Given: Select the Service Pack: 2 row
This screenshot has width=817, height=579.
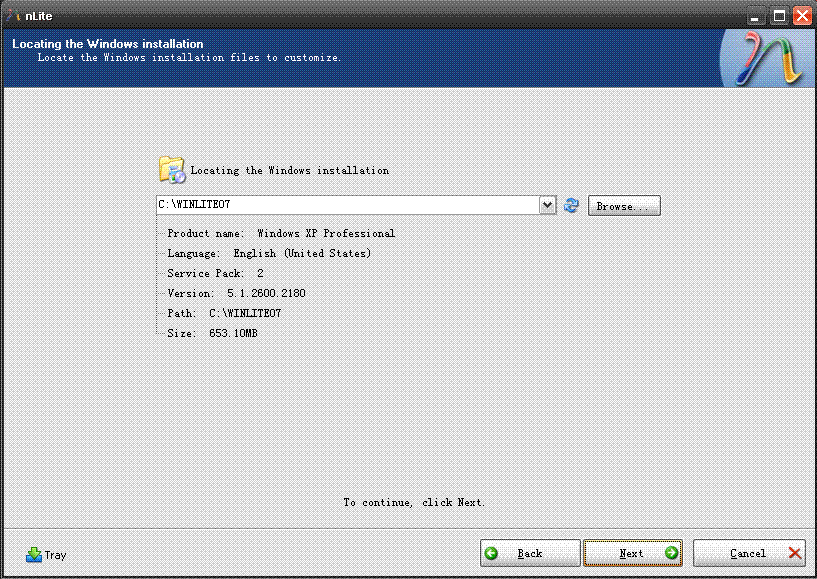Looking at the screenshot, I should [x=215, y=274].
